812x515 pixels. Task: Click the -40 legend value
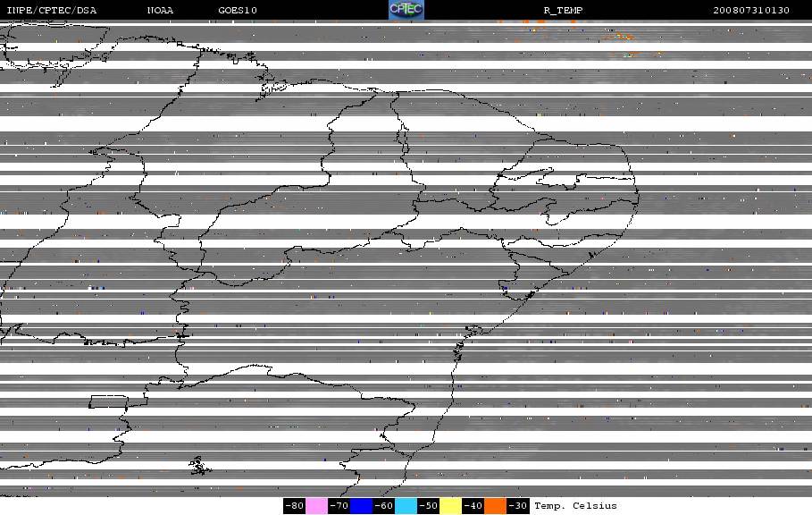click(x=473, y=506)
